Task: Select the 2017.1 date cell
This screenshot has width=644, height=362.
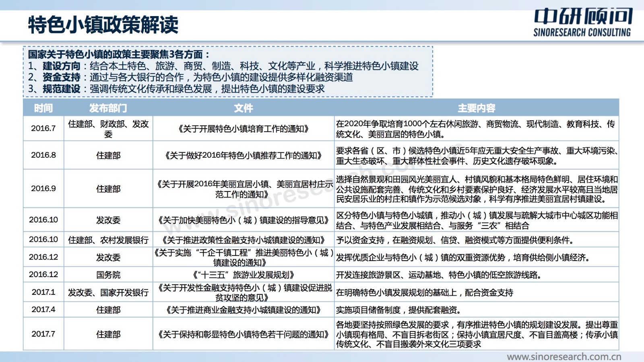Action: 43,292
